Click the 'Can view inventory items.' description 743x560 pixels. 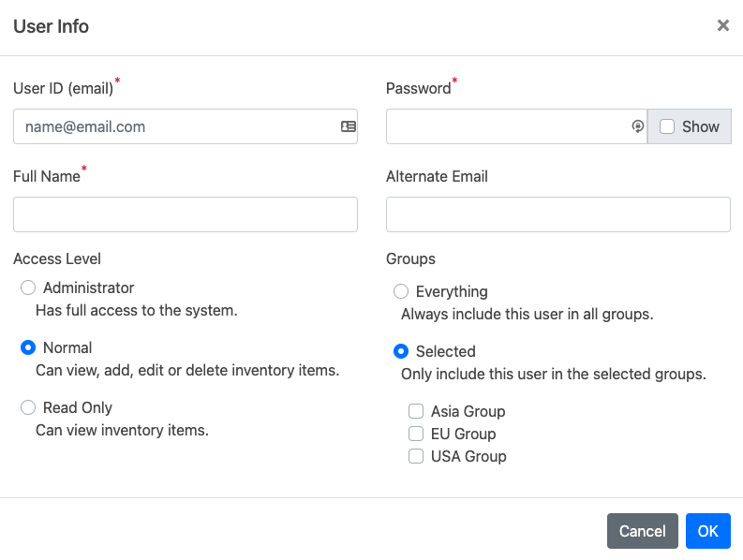coord(122,430)
